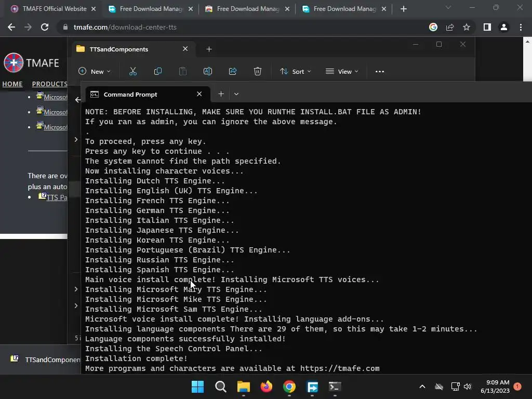This screenshot has height=399, width=532.
Task: Open Free Download Manager from taskbar
Action: pos(312,387)
